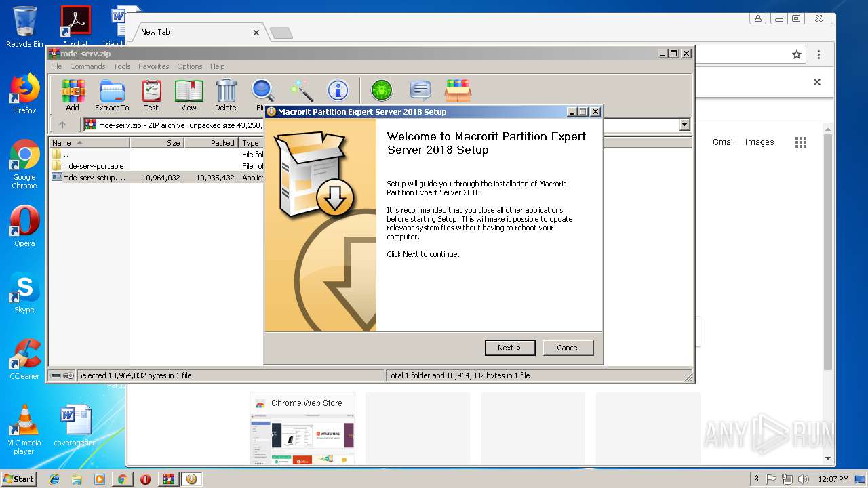Image resolution: width=868 pixels, height=488 pixels.
Task: Open Chrome three-dot menu
Action: 818,54
